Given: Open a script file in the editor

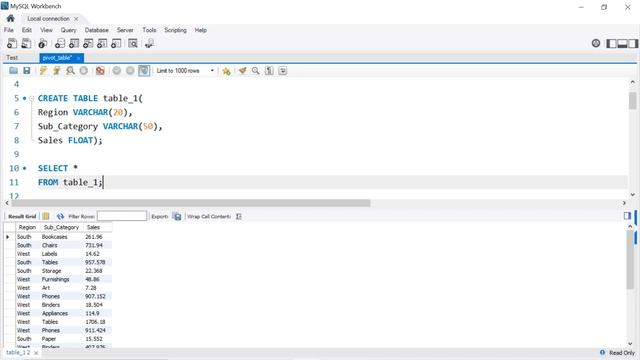Looking at the screenshot, I should [13, 71].
